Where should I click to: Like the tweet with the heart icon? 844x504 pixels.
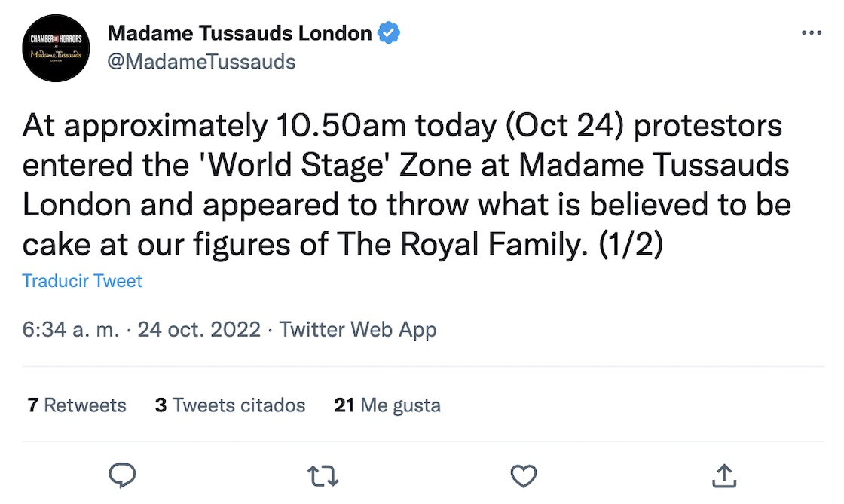coord(523,475)
